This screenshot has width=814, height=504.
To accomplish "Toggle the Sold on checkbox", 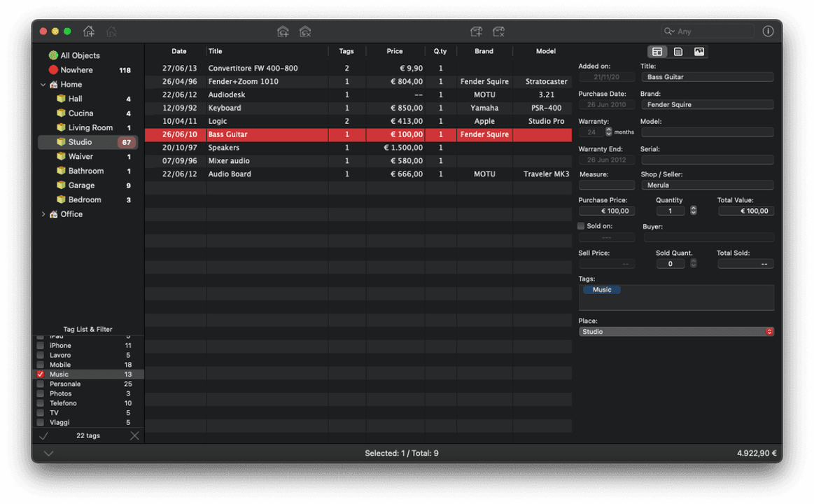I will (x=581, y=226).
